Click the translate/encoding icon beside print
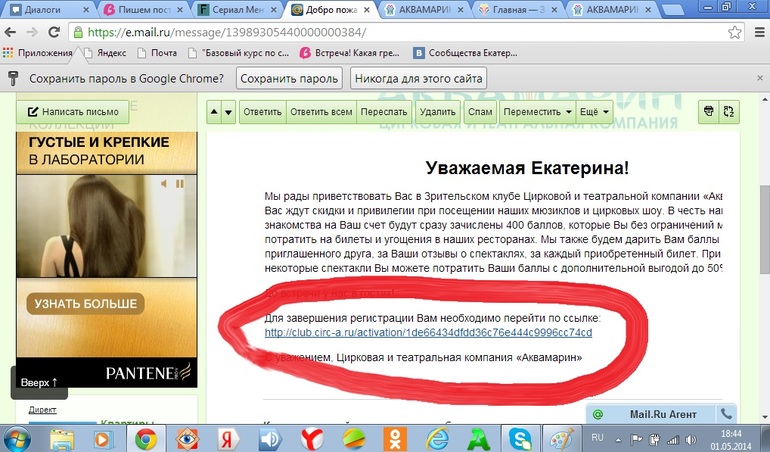Image resolution: width=770 pixels, height=452 pixels. 729,112
